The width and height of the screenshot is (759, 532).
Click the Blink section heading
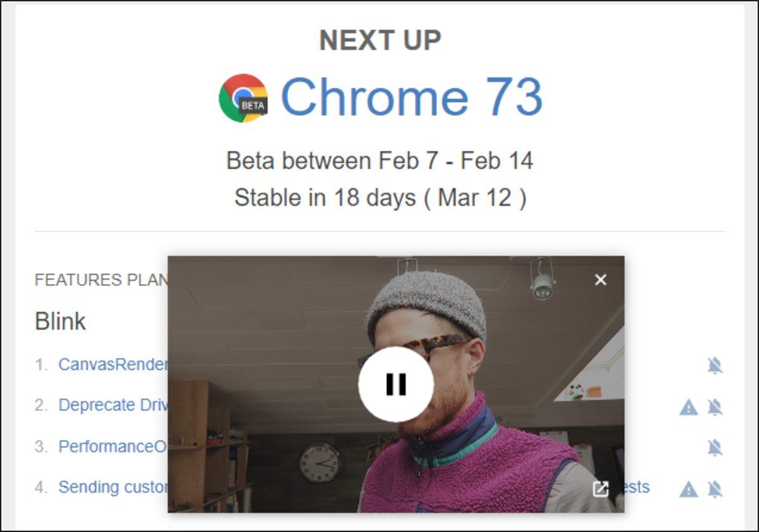point(60,321)
